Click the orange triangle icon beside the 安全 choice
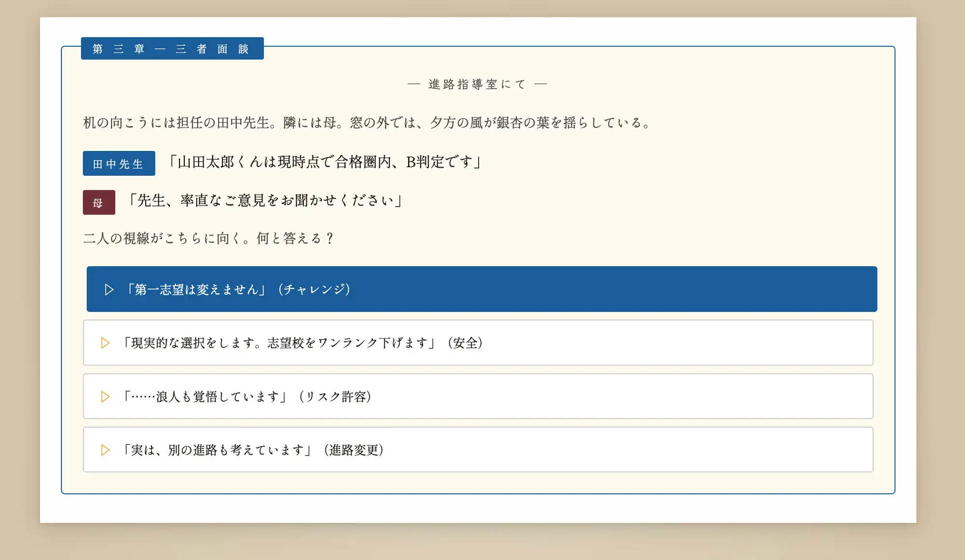Viewport: 965px width, 560px height. click(105, 343)
